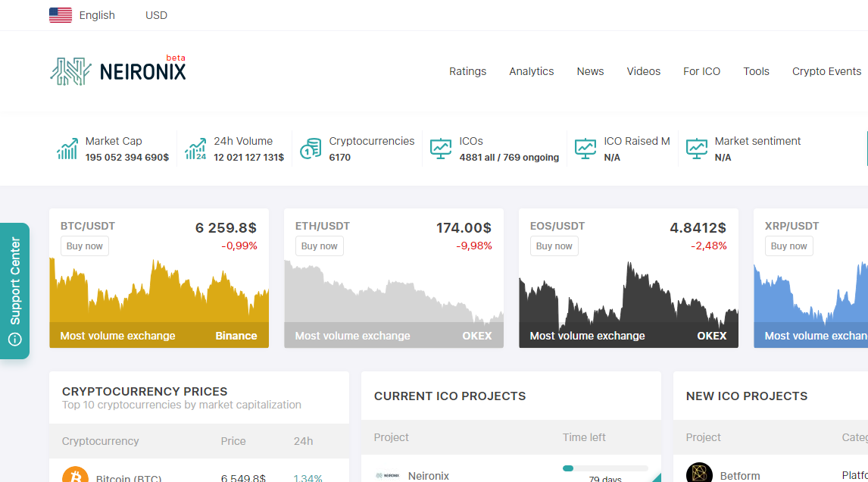868x482 pixels.
Task: Open the Analytics menu
Action: pyautogui.click(x=532, y=71)
